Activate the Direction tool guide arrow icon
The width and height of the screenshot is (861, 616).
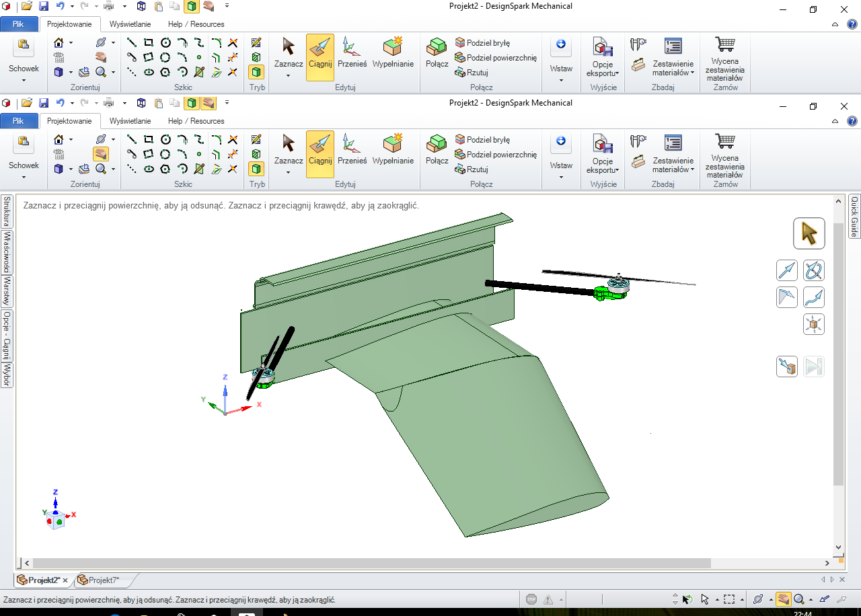coord(787,270)
